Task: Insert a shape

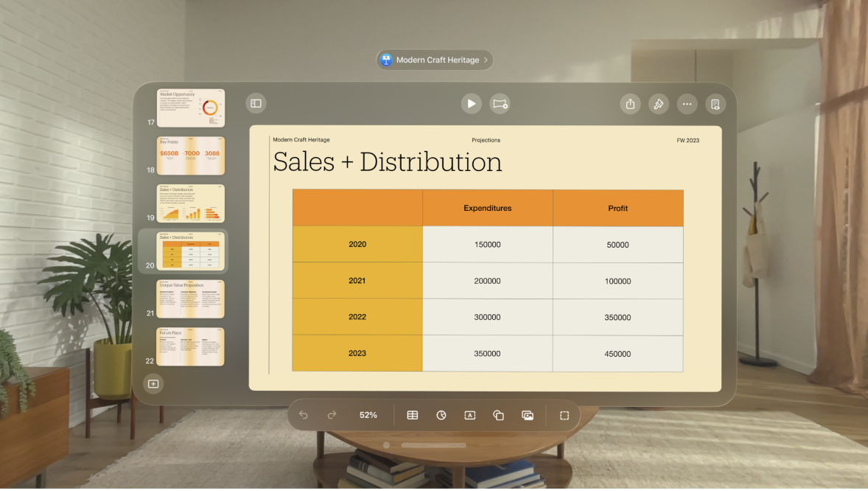Action: [x=498, y=415]
